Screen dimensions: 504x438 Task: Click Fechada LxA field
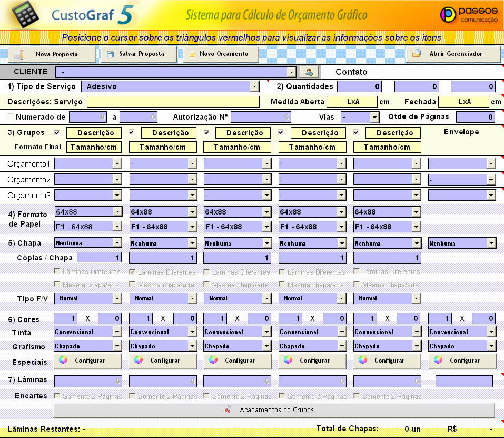coord(464,102)
